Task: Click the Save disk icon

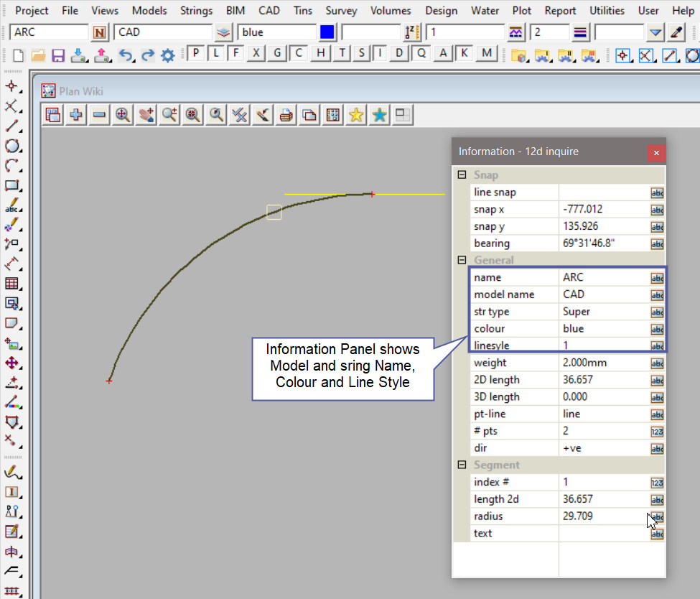Action: (58, 55)
